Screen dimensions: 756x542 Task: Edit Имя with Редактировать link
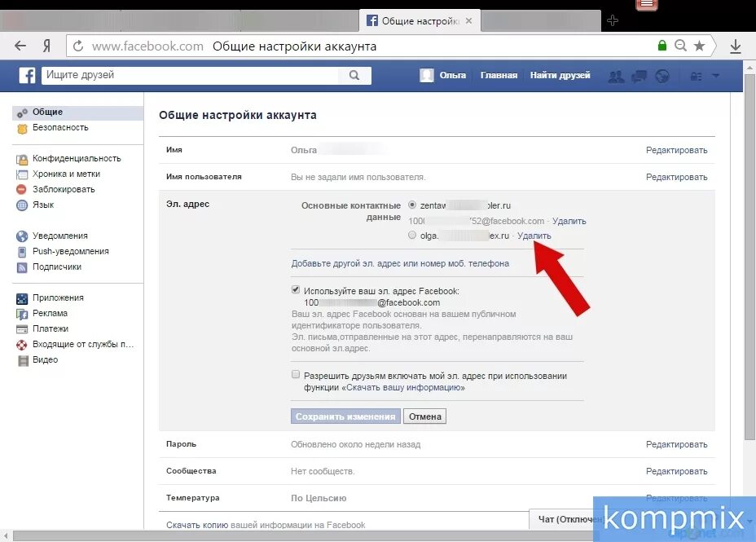(676, 150)
